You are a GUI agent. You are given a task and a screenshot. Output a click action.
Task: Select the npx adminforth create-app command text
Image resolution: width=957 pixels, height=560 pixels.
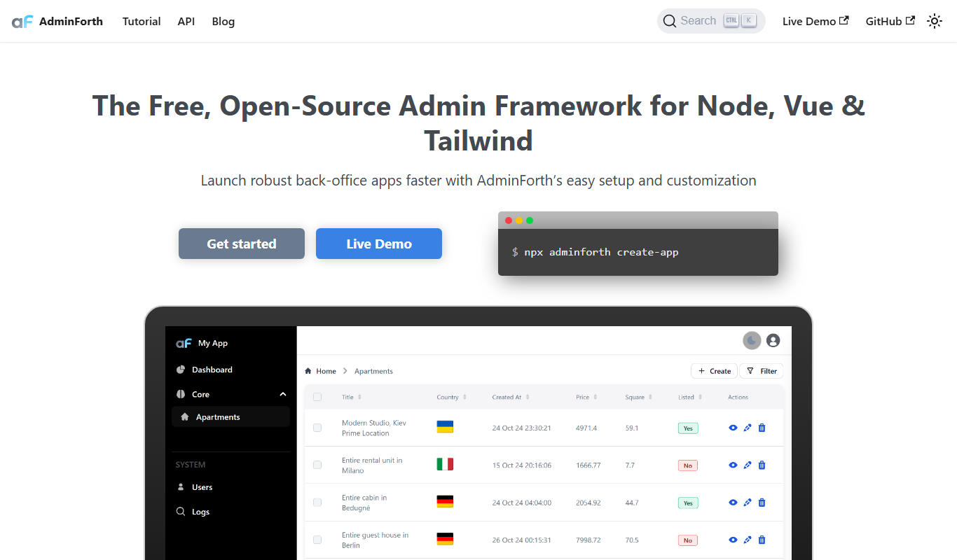(x=601, y=252)
